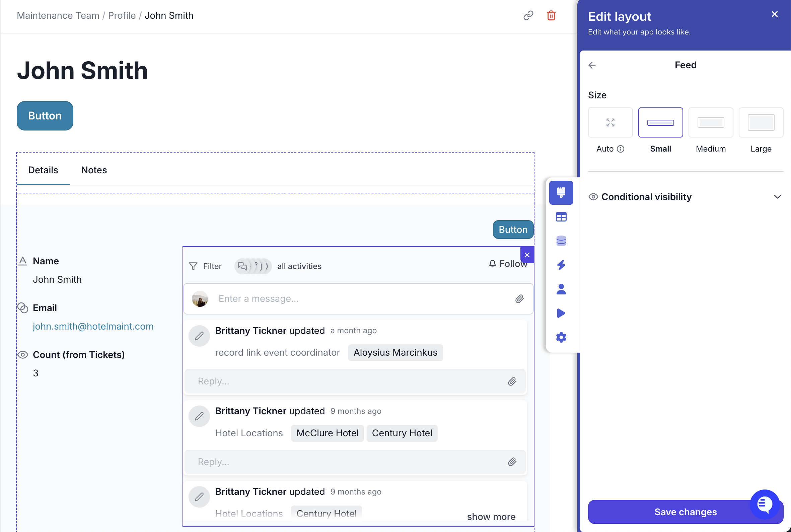Image resolution: width=791 pixels, height=532 pixels.
Task: Open the user permissions icon in sidebar
Action: 561,289
